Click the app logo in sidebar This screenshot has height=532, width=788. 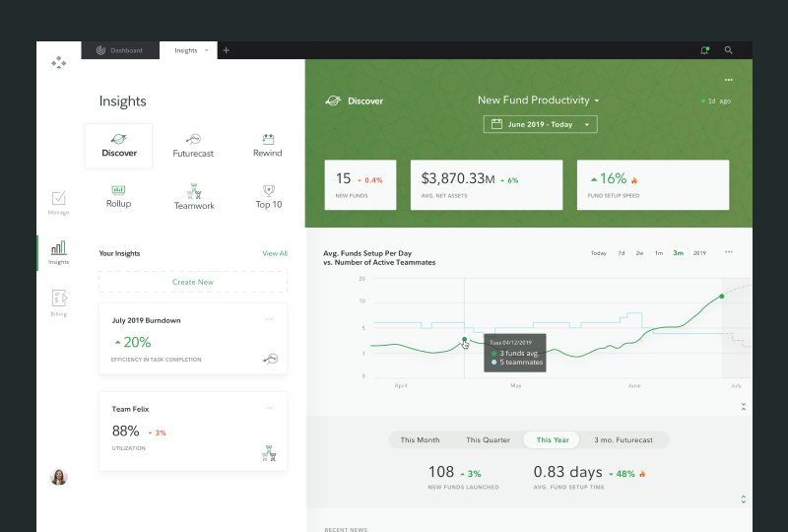(x=59, y=63)
